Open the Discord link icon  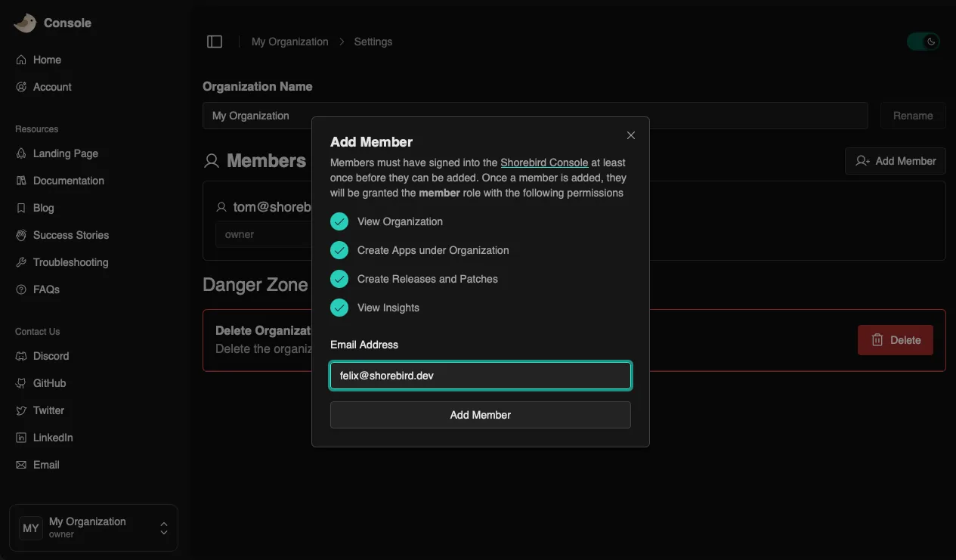(21, 356)
